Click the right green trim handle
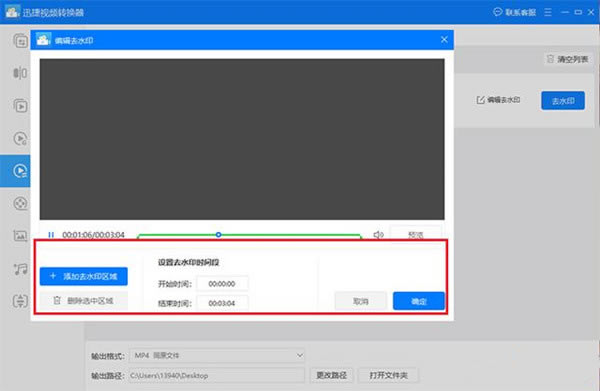The image size is (600, 391). click(360, 237)
